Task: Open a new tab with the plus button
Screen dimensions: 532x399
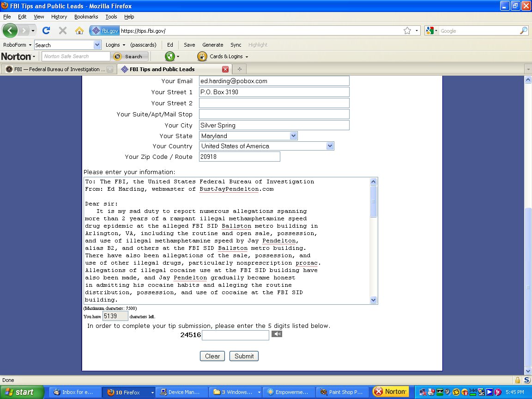Action: 240,69
